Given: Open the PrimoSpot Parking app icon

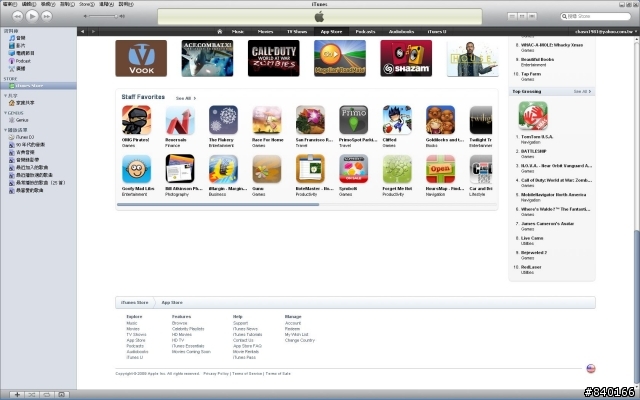Looking at the screenshot, I should [353, 120].
